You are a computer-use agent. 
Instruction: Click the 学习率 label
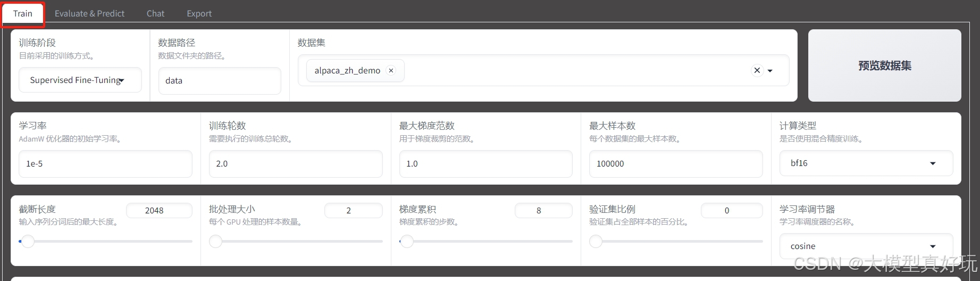pyautogui.click(x=32, y=126)
